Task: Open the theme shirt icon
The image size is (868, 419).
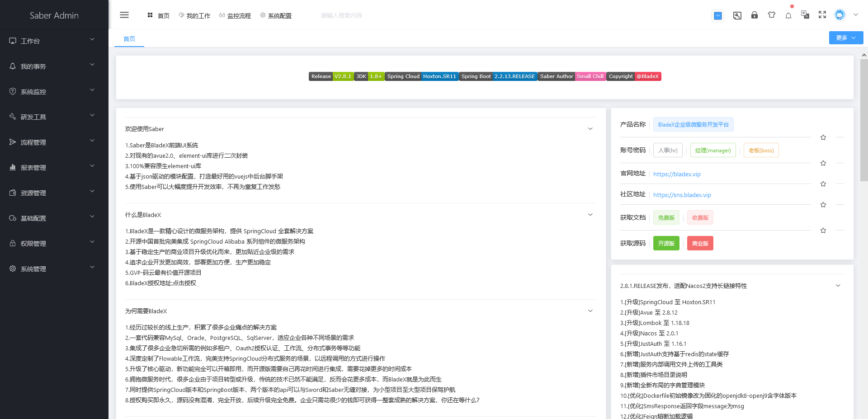Action: [x=772, y=15]
